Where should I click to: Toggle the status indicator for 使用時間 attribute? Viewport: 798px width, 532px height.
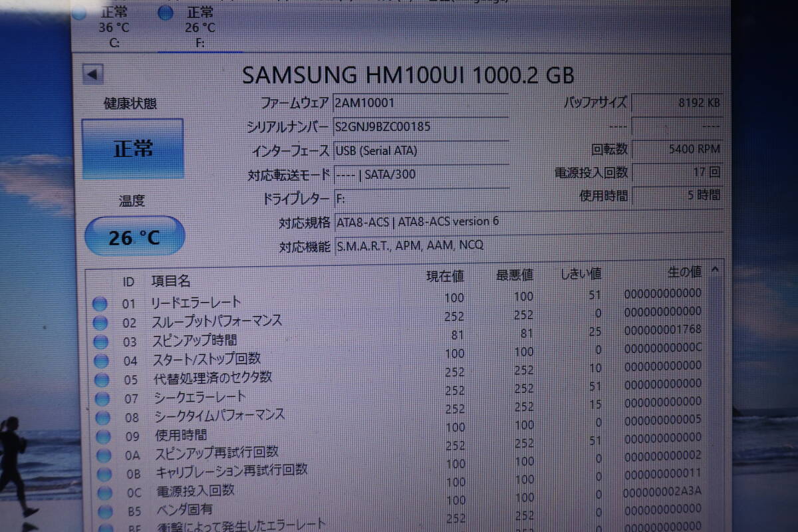(x=101, y=437)
